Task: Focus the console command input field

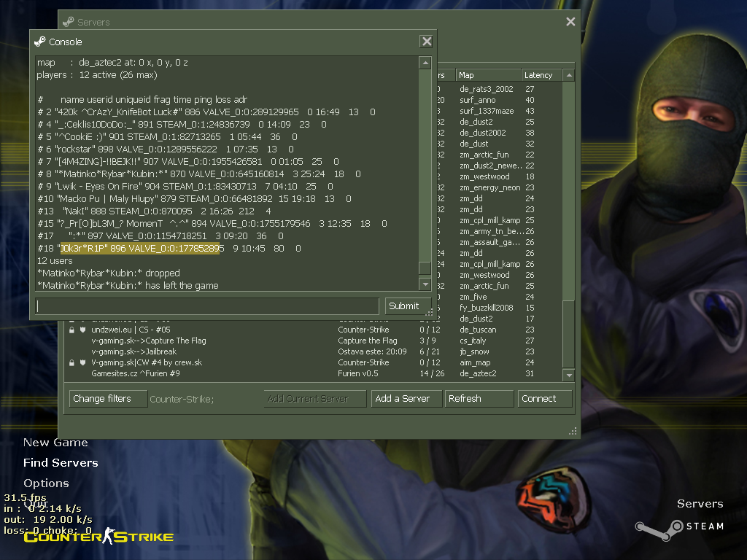Action: tap(207, 306)
